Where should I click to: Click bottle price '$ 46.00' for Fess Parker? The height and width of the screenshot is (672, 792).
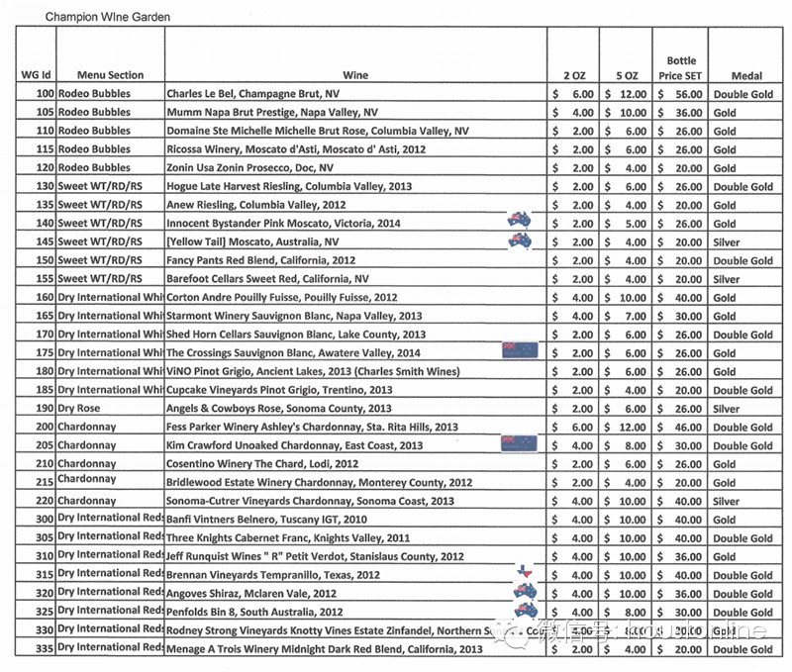(x=680, y=428)
